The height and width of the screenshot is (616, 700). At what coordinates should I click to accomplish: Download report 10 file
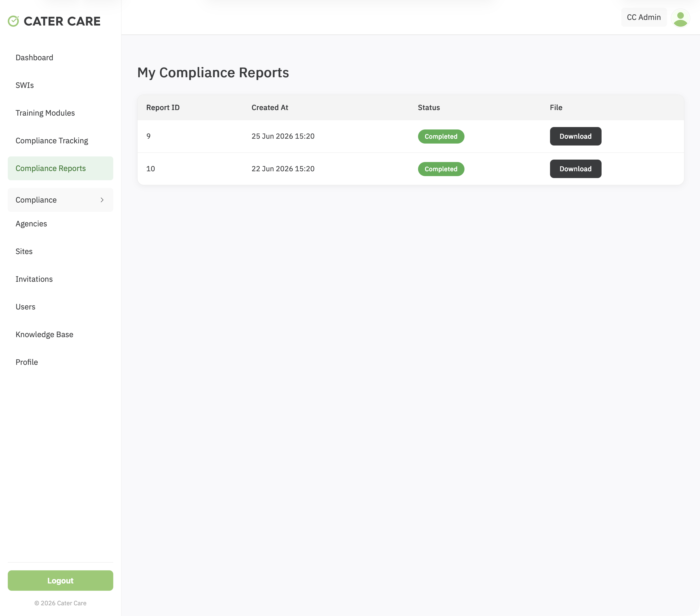[575, 169]
